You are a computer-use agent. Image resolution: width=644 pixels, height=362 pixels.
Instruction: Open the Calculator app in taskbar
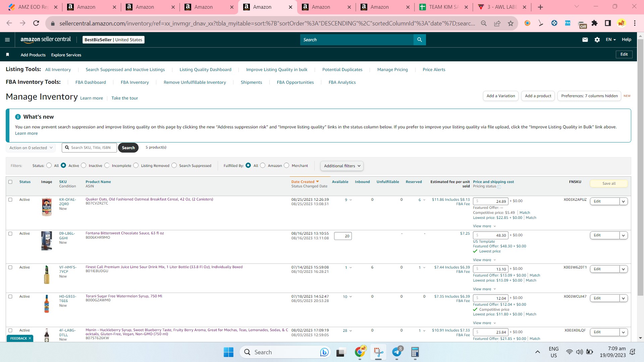tap(415, 352)
